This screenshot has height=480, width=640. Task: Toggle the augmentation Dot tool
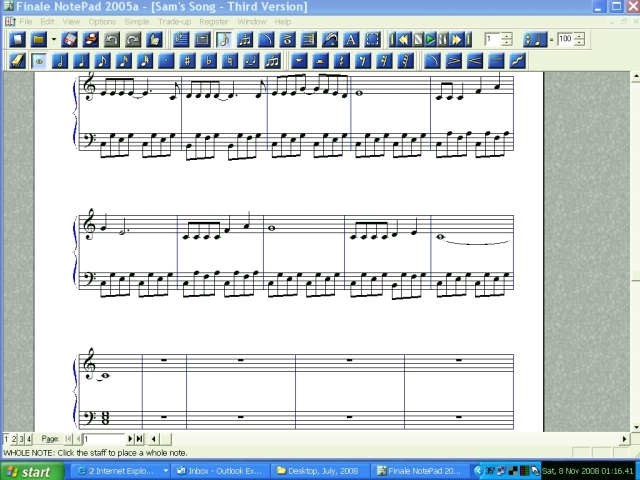pos(166,61)
